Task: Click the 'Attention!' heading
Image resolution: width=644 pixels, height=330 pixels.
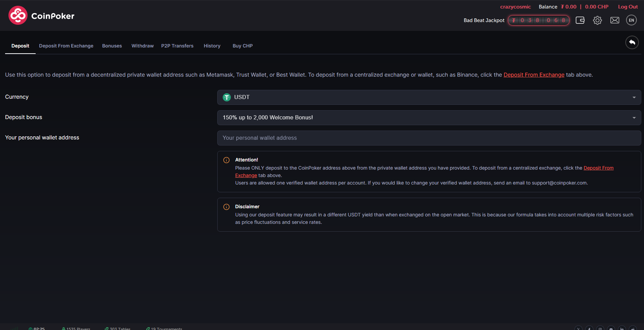Action: pyautogui.click(x=246, y=160)
